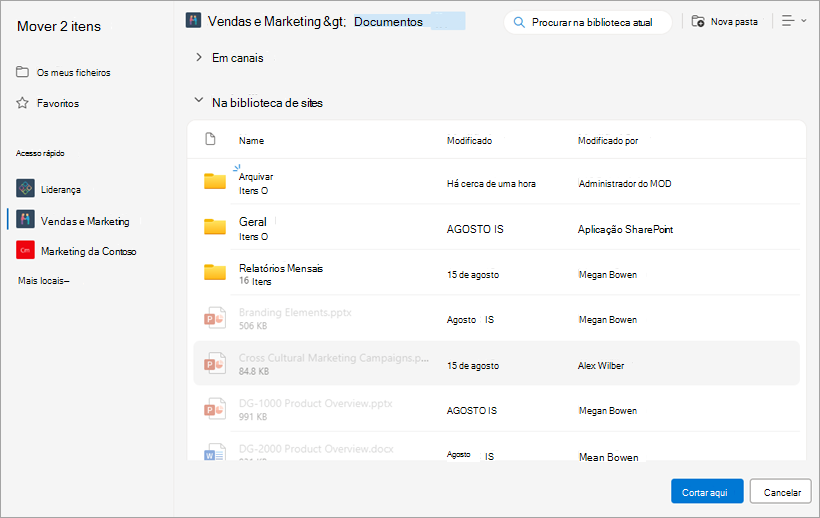The image size is (820, 518).
Task: Click the Nova pasta folder icon
Action: [698, 21]
